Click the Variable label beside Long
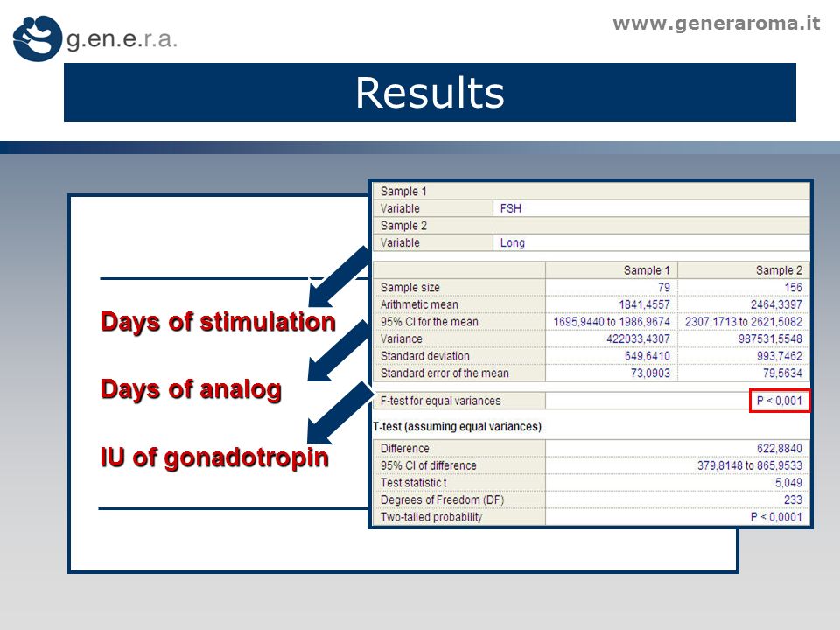This screenshot has height=630, width=840. coord(400,242)
